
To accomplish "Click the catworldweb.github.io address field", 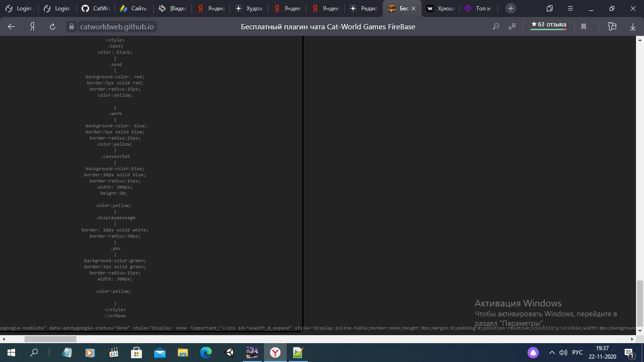I will pyautogui.click(x=117, y=26).
